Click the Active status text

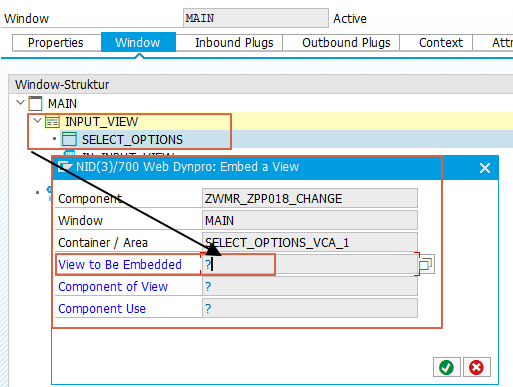[350, 19]
